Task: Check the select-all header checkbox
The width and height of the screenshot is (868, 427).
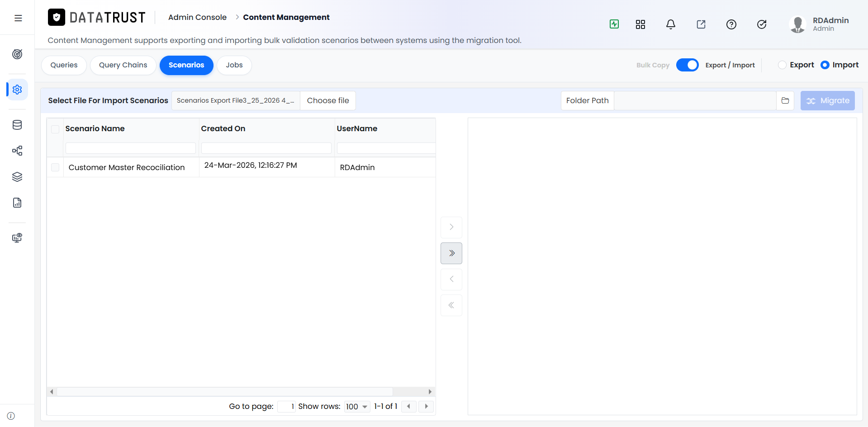Action: [x=55, y=129]
